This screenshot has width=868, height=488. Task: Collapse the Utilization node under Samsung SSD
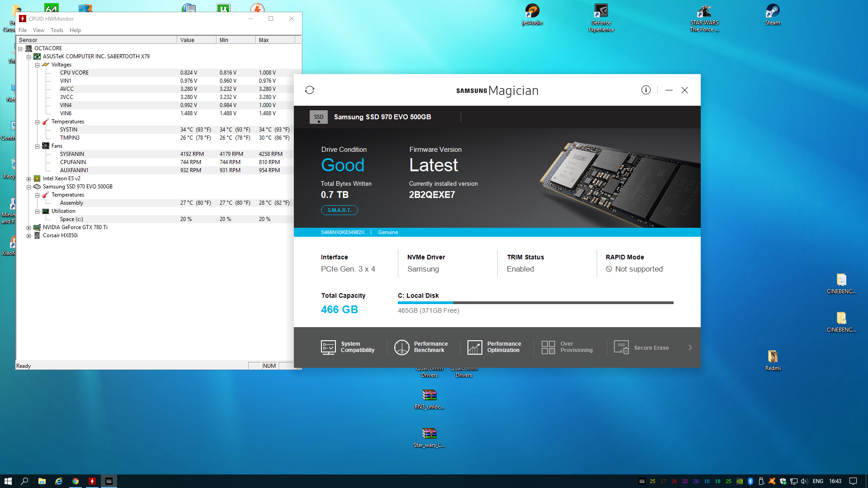[x=38, y=211]
